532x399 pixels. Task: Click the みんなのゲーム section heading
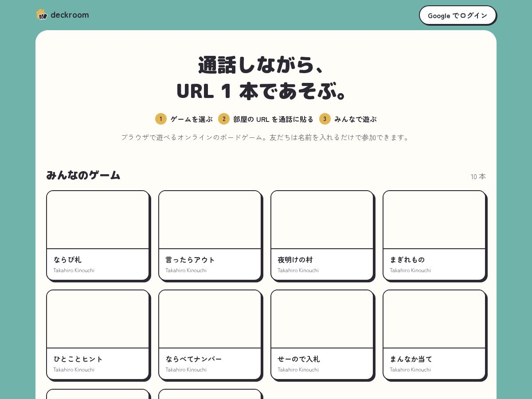(83, 175)
